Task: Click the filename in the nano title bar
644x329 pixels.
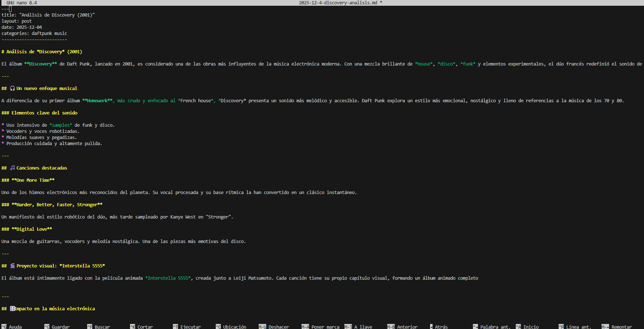Action: click(x=338, y=3)
